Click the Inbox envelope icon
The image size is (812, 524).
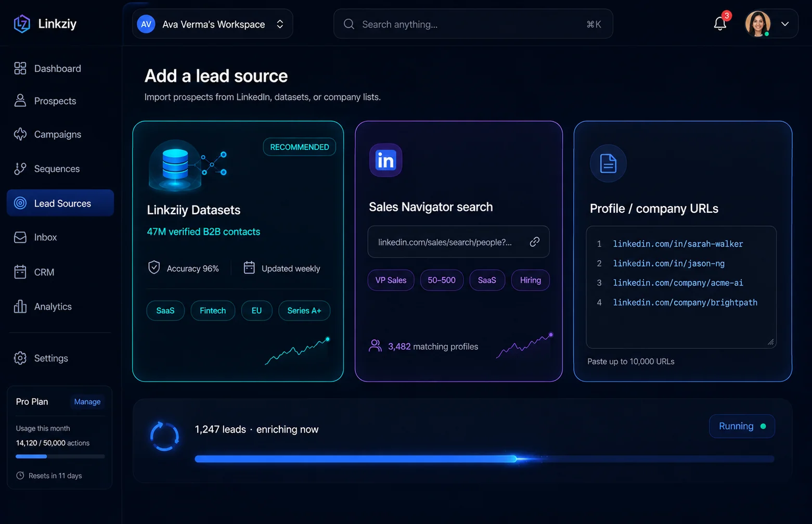tap(20, 237)
